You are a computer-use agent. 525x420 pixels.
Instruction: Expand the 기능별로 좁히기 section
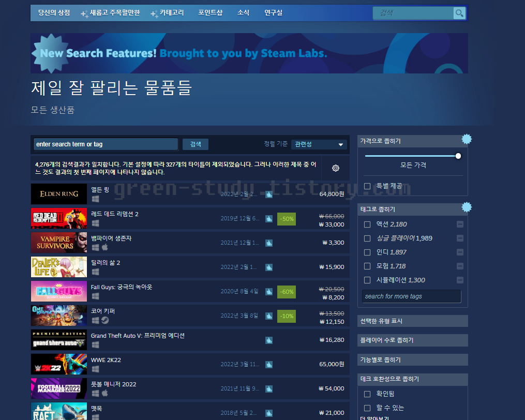pos(413,359)
